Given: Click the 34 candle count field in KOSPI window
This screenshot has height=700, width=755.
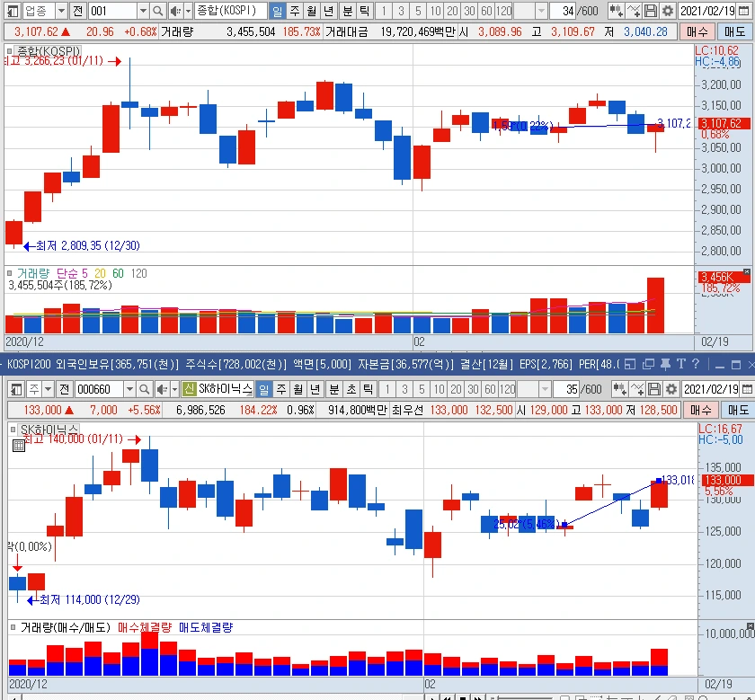Looking at the screenshot, I should (x=564, y=11).
